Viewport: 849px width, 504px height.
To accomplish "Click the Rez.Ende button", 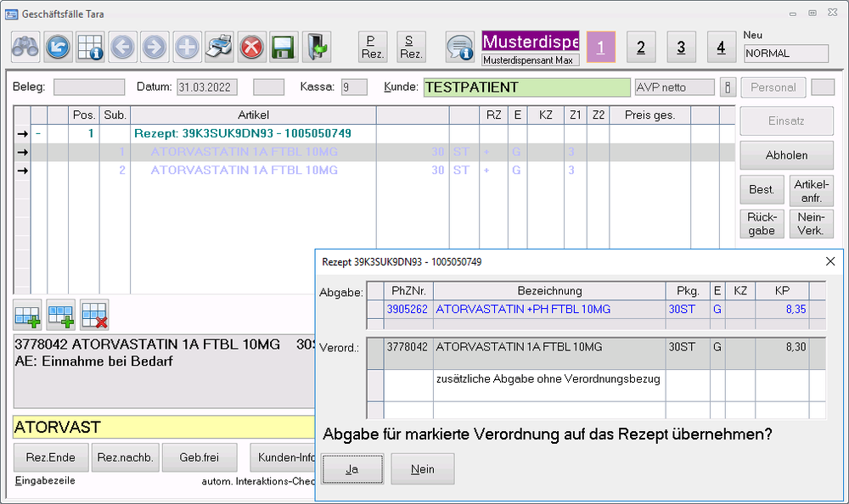I will tap(50, 457).
